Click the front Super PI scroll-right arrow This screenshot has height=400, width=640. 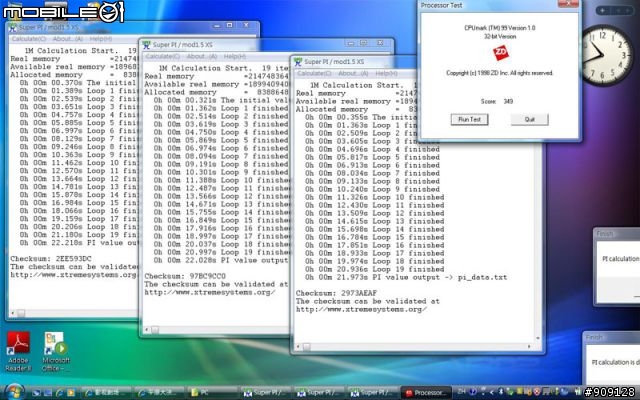pyautogui.click(x=529, y=347)
